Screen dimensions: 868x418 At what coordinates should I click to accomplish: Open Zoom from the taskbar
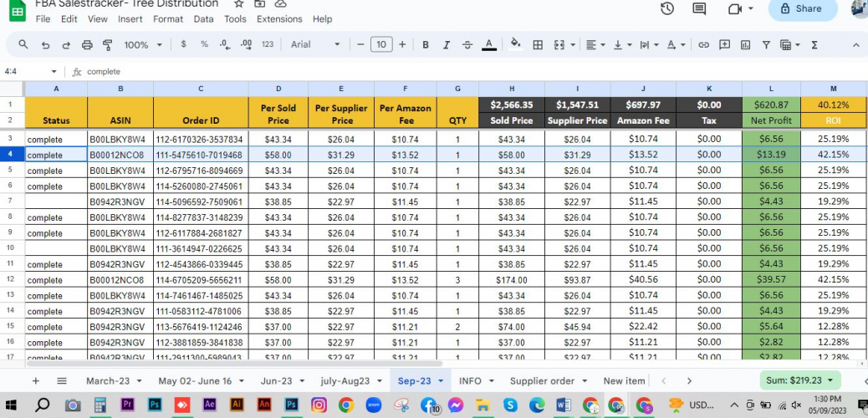[374, 405]
